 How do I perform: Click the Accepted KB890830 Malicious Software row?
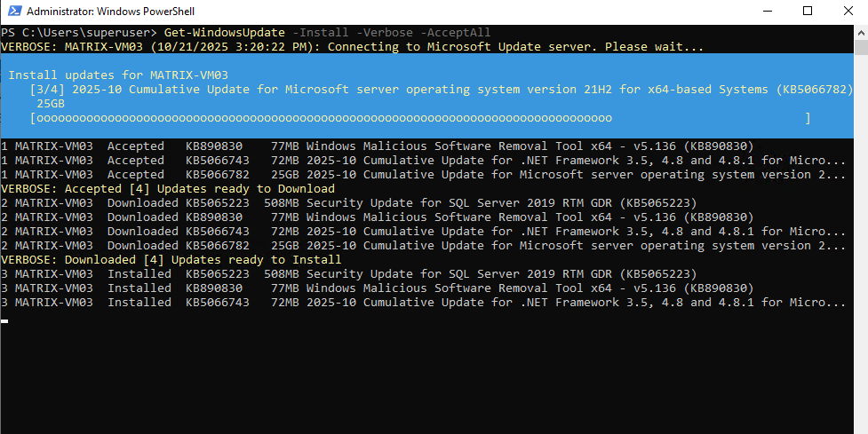click(355, 146)
